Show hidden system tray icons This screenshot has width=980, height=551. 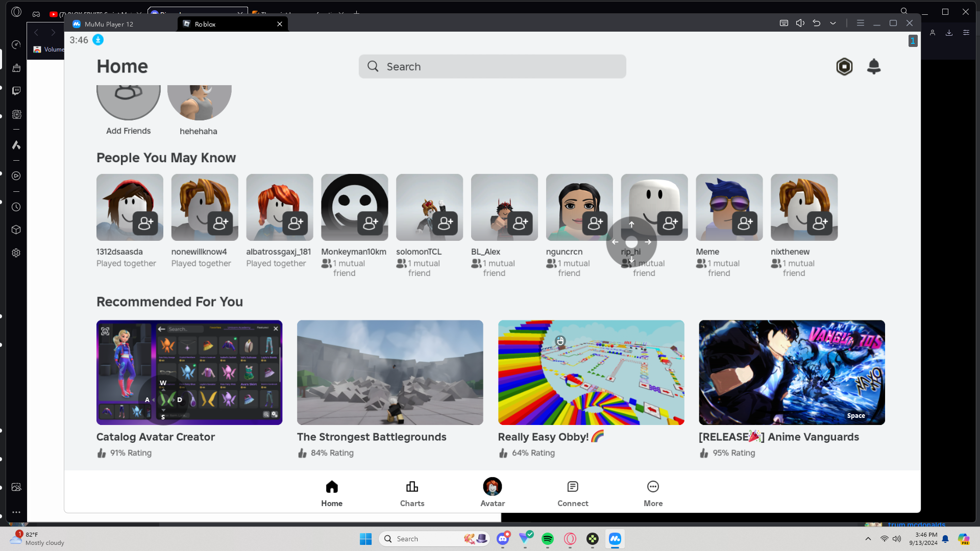point(868,539)
